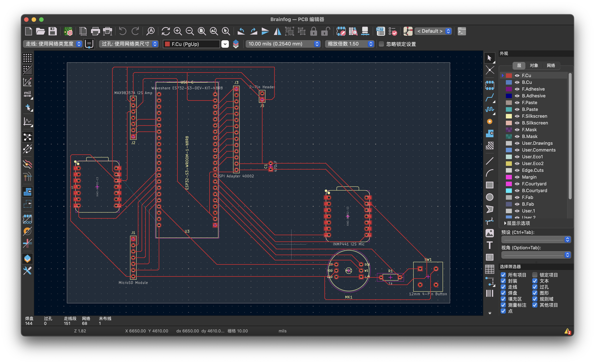The height and width of the screenshot is (364, 595).
Task: Open the via size dropdown (过孔)
Action: 129,44
